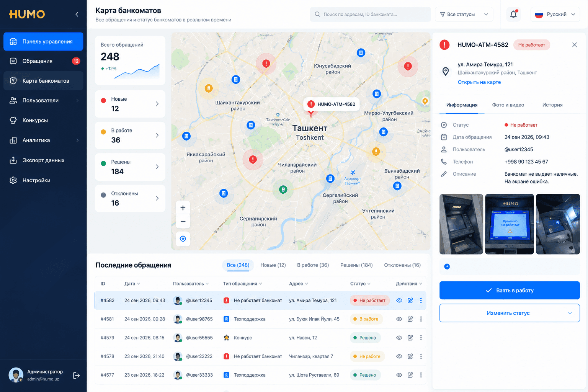Open more actions for request #4581
The image size is (588, 392).
[x=421, y=319]
